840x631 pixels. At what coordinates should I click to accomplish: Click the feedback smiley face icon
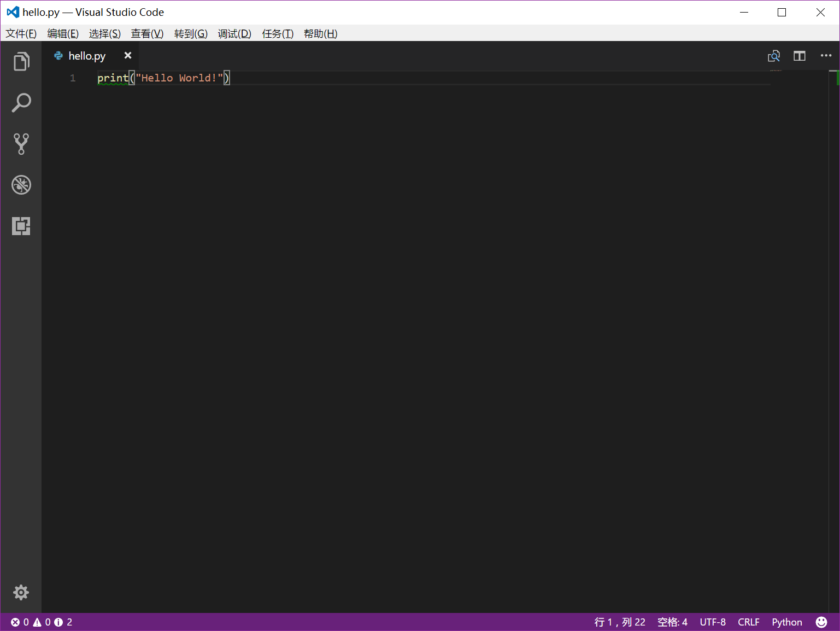pyautogui.click(x=821, y=622)
